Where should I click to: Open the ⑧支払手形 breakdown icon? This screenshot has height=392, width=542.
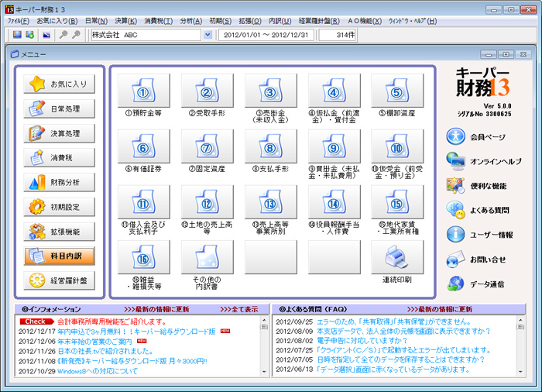(x=271, y=146)
